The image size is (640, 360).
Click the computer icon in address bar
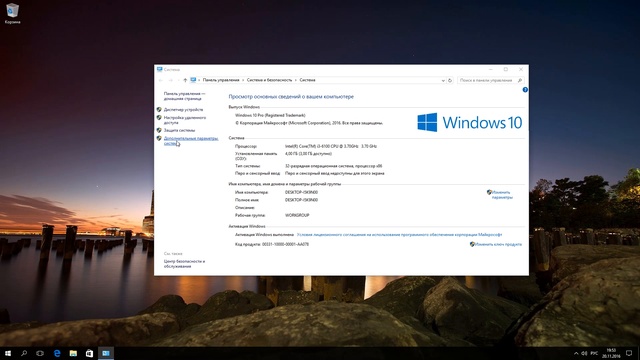[x=193, y=80]
